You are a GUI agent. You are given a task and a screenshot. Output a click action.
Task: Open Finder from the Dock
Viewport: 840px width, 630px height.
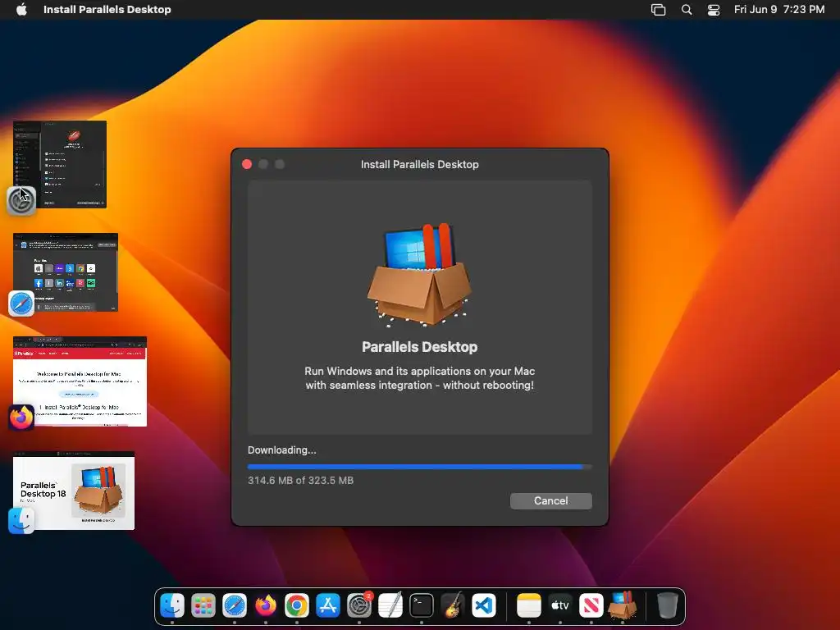point(172,606)
